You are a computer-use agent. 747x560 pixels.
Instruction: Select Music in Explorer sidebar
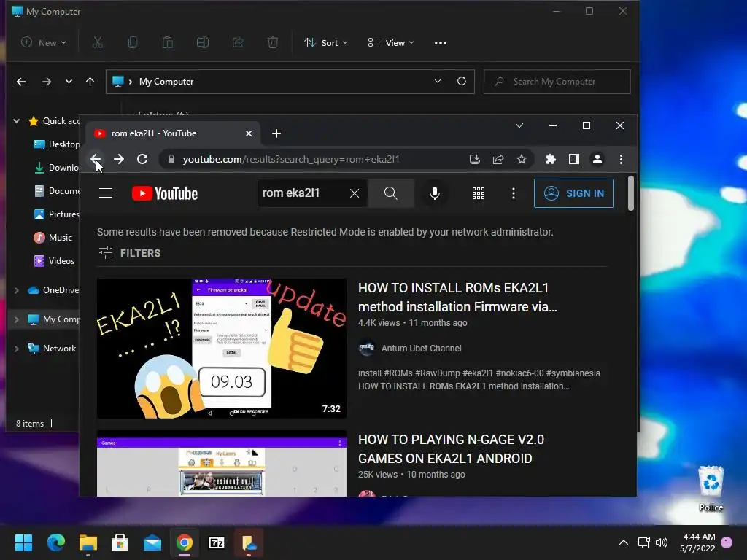[x=53, y=238]
